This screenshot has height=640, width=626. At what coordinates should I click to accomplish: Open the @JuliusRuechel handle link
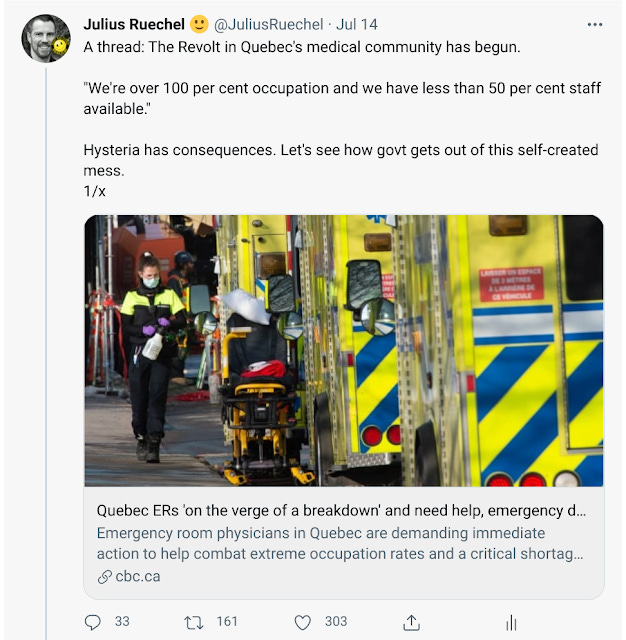pyautogui.click(x=269, y=24)
